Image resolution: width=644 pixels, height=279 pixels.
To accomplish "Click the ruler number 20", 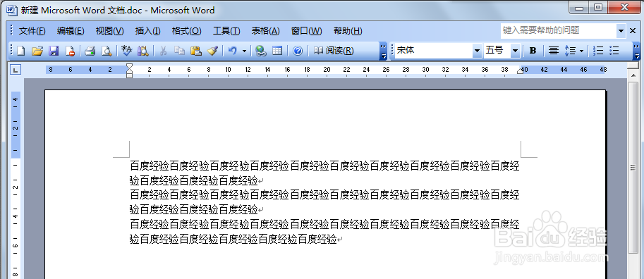I will click(x=327, y=70).
